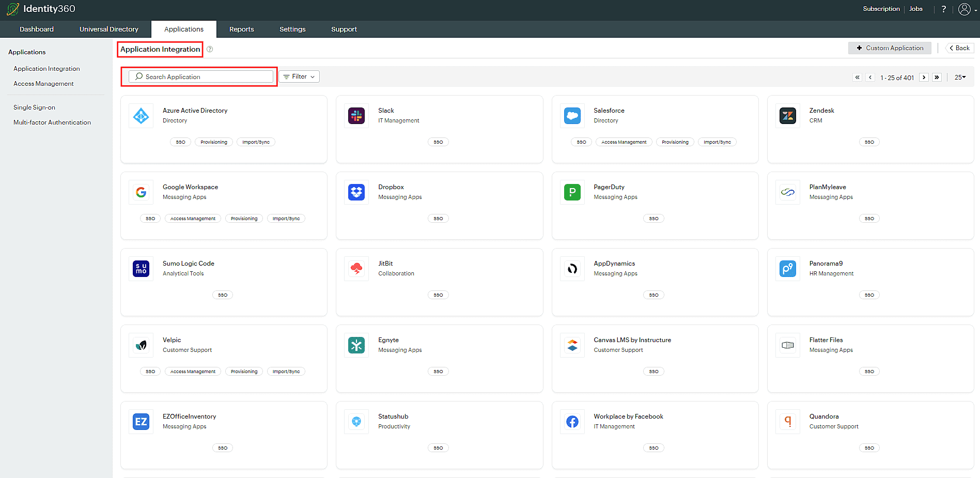Click the Import/Sync tag on Salesforce card
The height and width of the screenshot is (478, 980).
(x=717, y=142)
